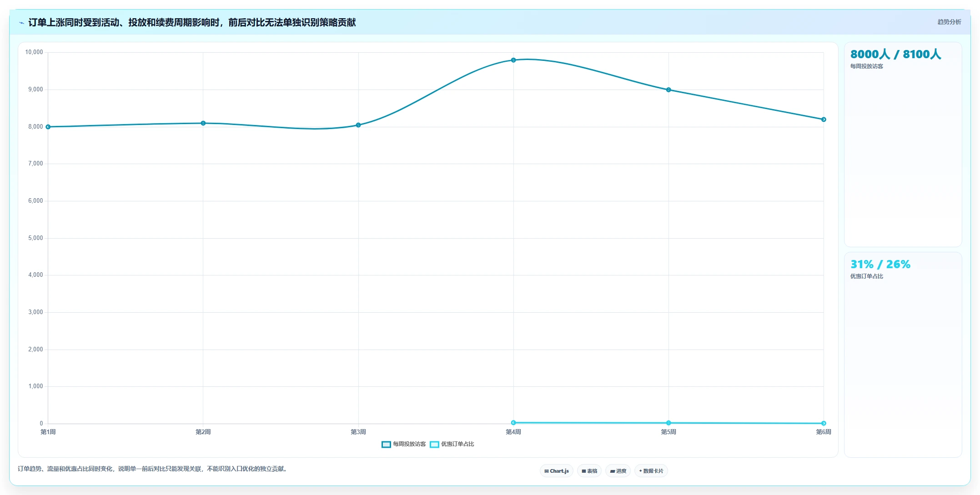Viewport: 980px width, 495px height.
Task: Click the 优惠订单占比 legend color box
Action: click(434, 445)
